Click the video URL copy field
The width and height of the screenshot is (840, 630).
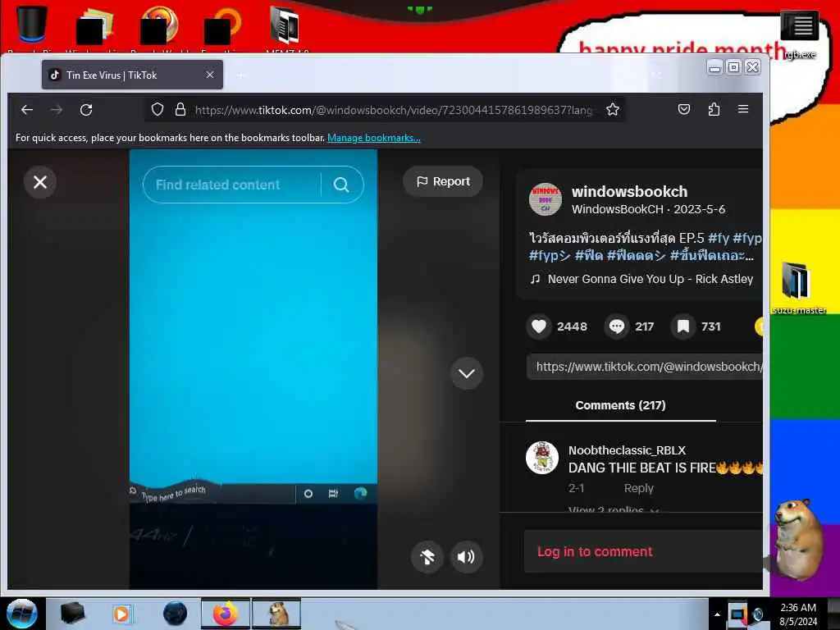point(645,367)
